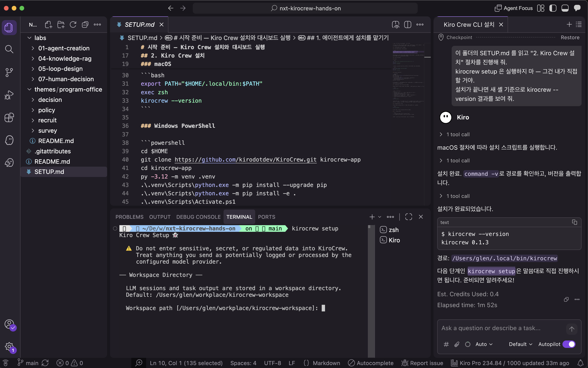The image size is (588, 368).
Task: Toggle Agent Focus mode
Action: point(514,8)
